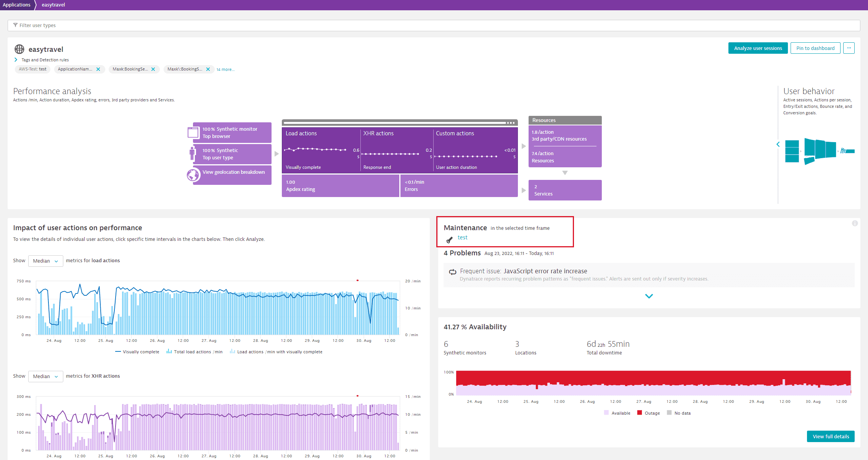Show 14 more tags

click(x=225, y=69)
